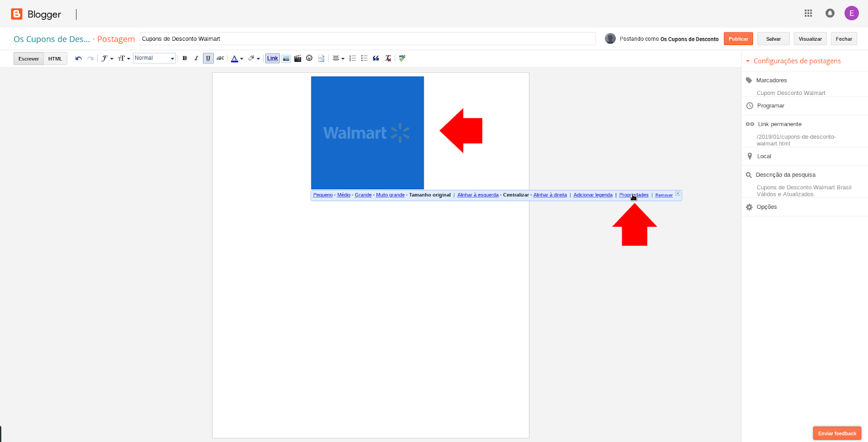This screenshot has width=868, height=442.
Task: Switch to HTML editing mode
Action: pos(55,59)
